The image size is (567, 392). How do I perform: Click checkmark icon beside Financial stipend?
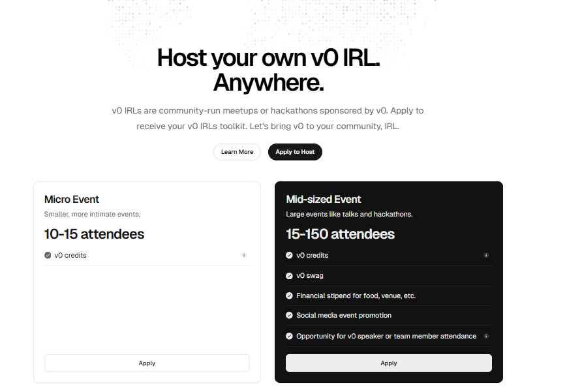(290, 296)
